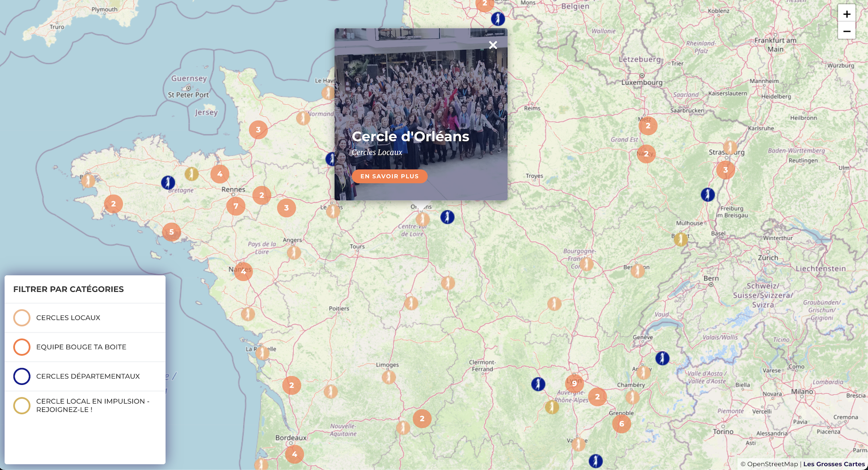Screen dimensions: 868x470
Task: Toggle the Equipe Bouge Ta Boite filter
Action: point(85,347)
